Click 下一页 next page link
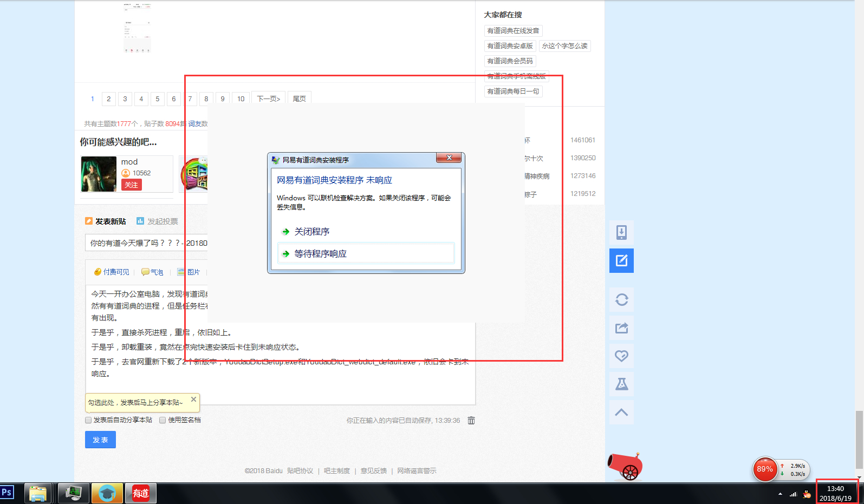The height and width of the screenshot is (504, 864). [x=268, y=99]
